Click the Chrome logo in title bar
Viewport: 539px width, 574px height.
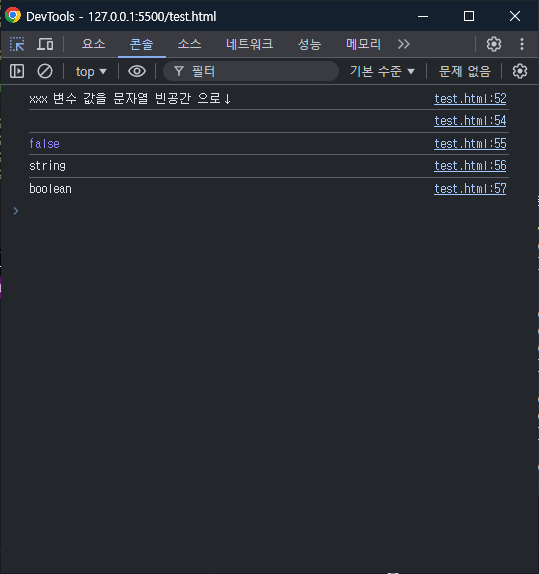[x=13, y=16]
